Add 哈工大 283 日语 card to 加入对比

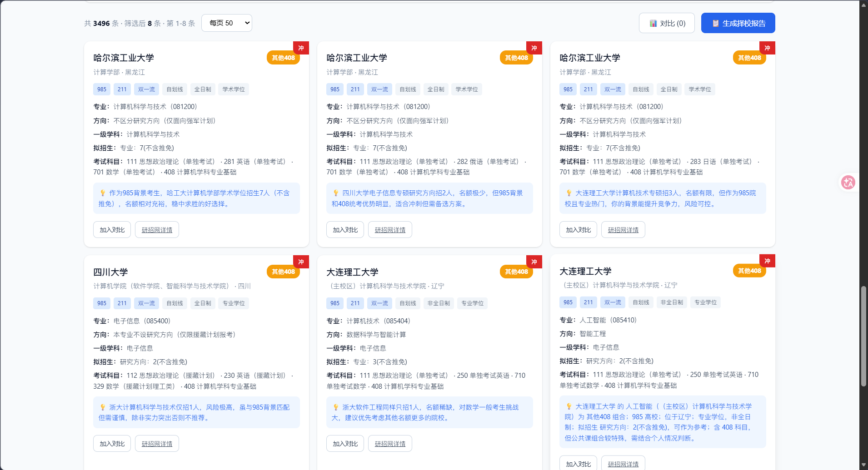pyautogui.click(x=578, y=230)
